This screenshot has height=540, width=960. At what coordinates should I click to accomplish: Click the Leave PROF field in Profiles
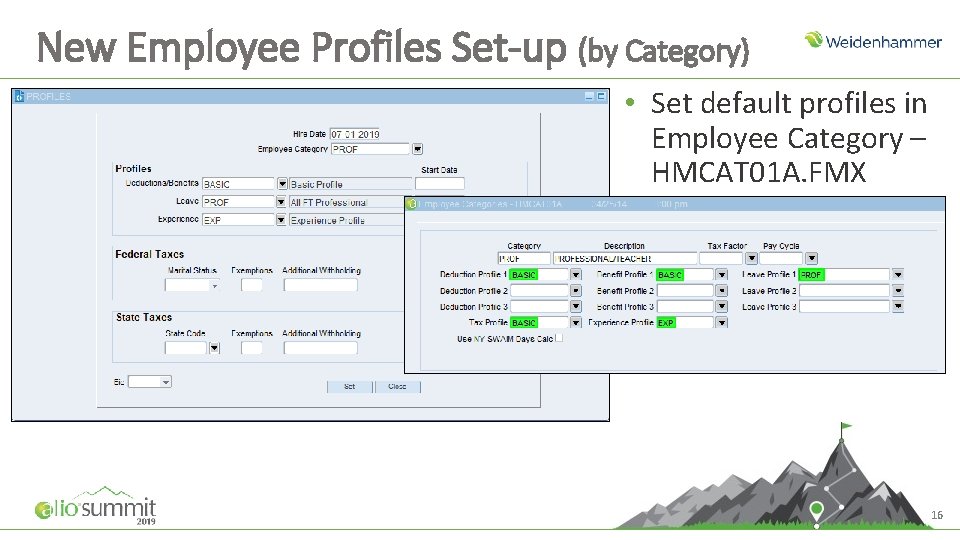click(x=238, y=201)
